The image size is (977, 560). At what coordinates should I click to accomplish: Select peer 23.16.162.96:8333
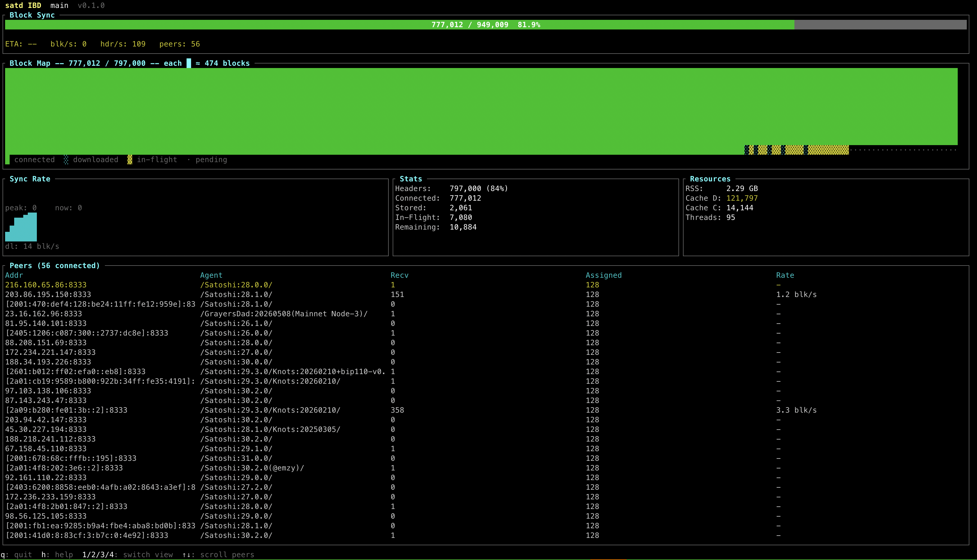486,314
